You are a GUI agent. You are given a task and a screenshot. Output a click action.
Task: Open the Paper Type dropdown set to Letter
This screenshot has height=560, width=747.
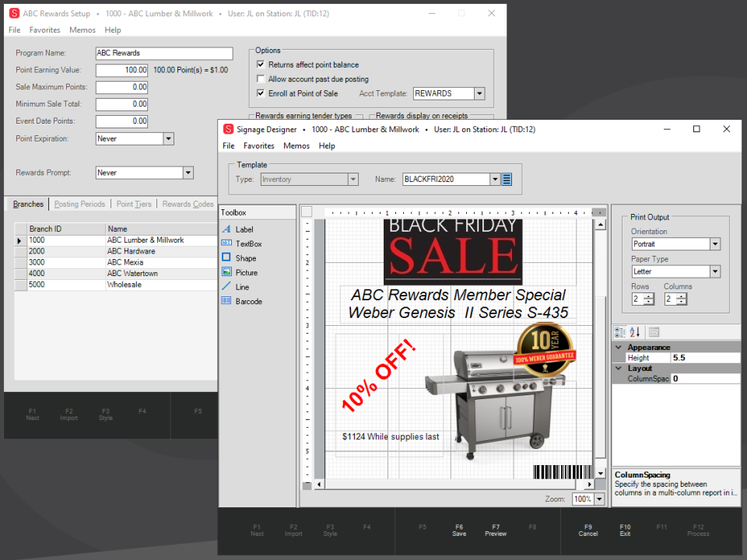point(714,271)
